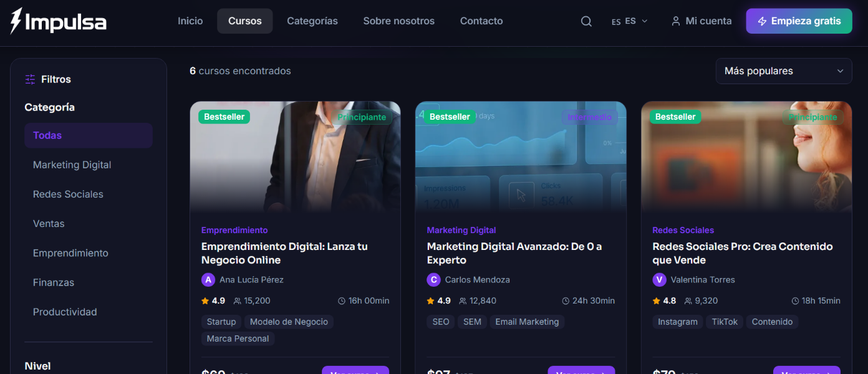Filter by Marketing Digital category

[89, 165]
